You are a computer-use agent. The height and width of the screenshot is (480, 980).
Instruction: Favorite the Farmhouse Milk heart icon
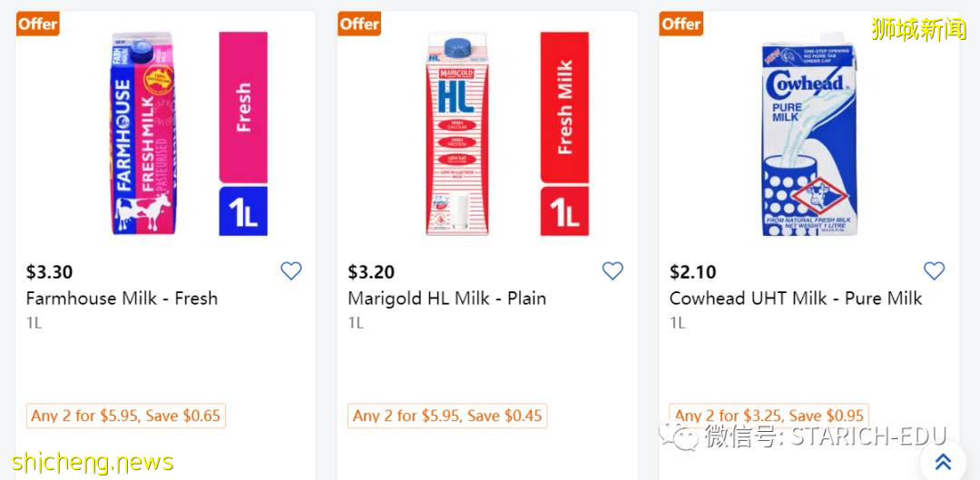click(x=290, y=270)
